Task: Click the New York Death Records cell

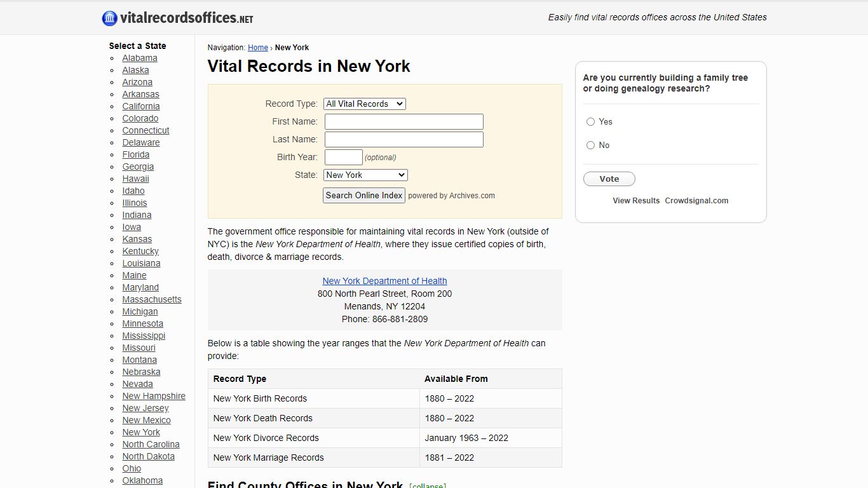Action: (313, 418)
